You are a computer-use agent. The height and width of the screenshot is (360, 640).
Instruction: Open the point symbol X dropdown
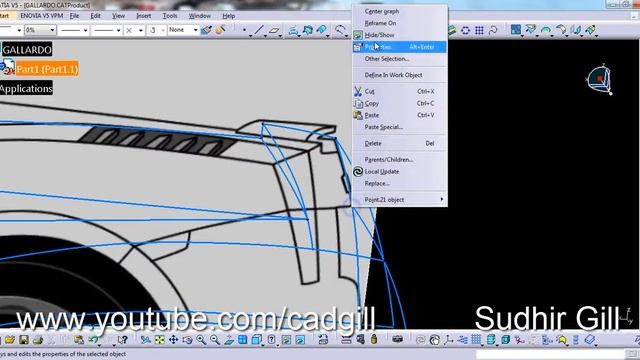pyautogui.click(x=140, y=30)
